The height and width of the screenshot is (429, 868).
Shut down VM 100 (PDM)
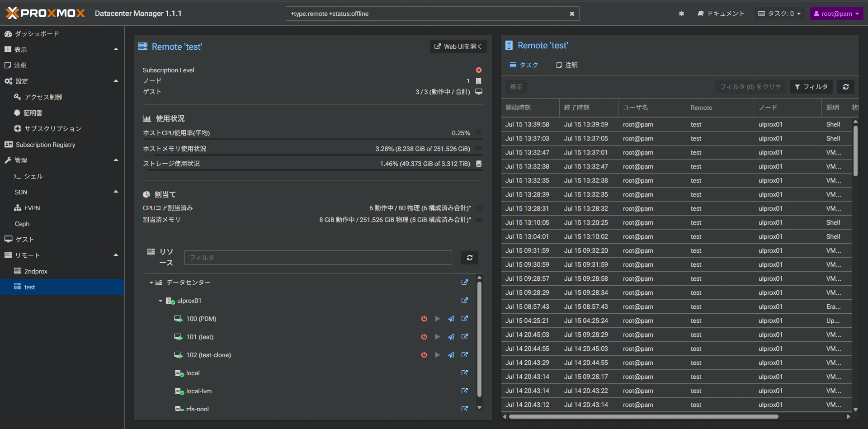[424, 319]
